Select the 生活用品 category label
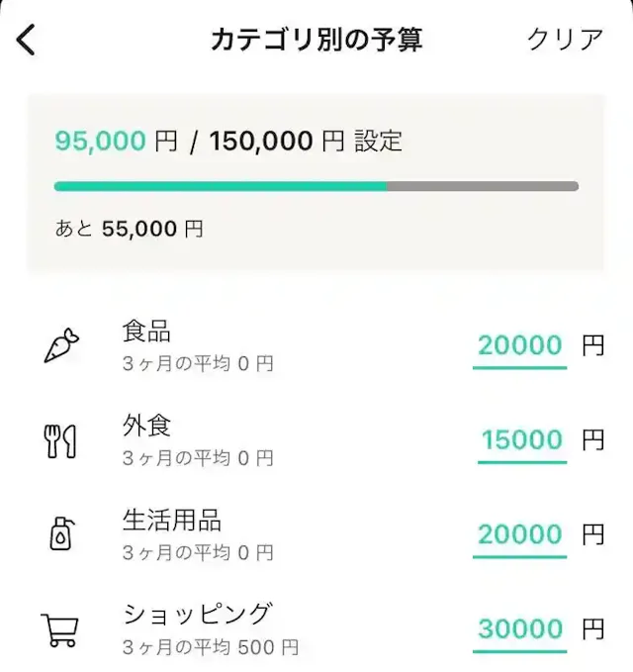The width and height of the screenshot is (633, 672). (172, 520)
